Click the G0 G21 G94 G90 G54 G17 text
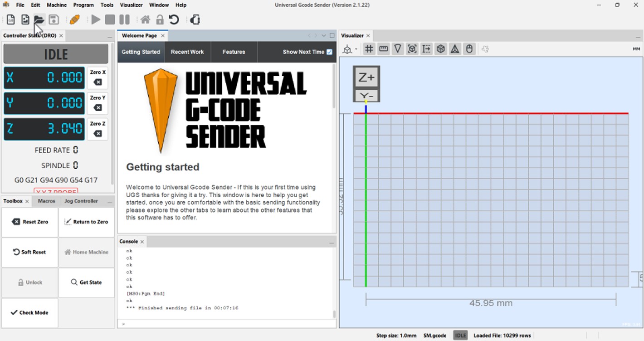 tap(56, 180)
